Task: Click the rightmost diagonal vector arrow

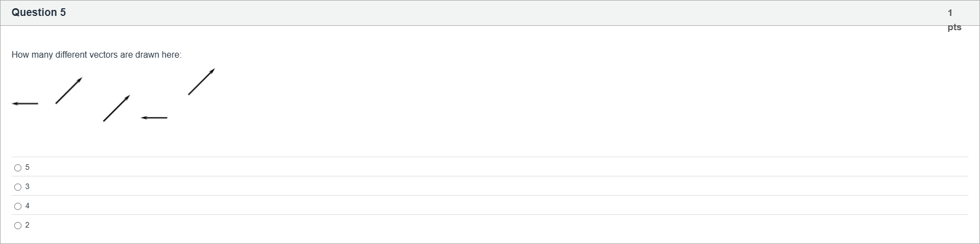Action: [x=201, y=82]
